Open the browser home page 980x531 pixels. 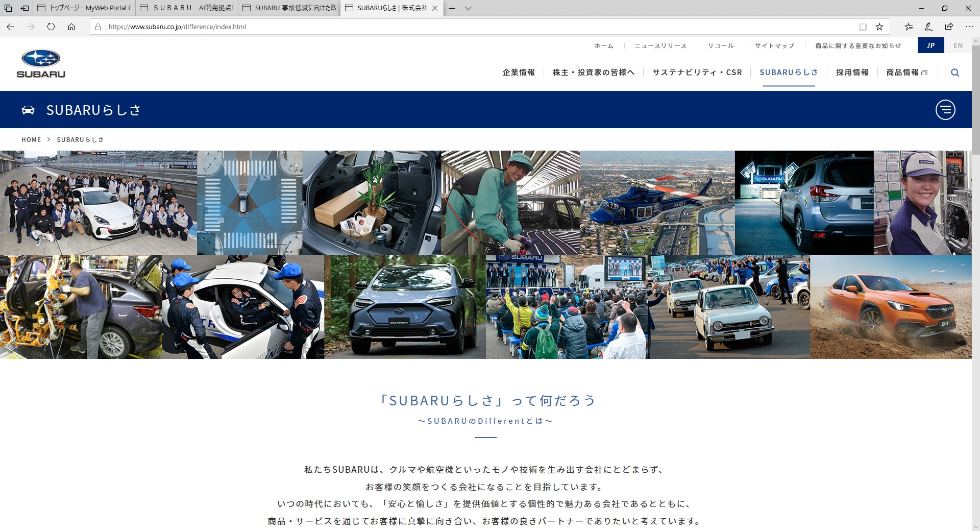click(x=71, y=27)
